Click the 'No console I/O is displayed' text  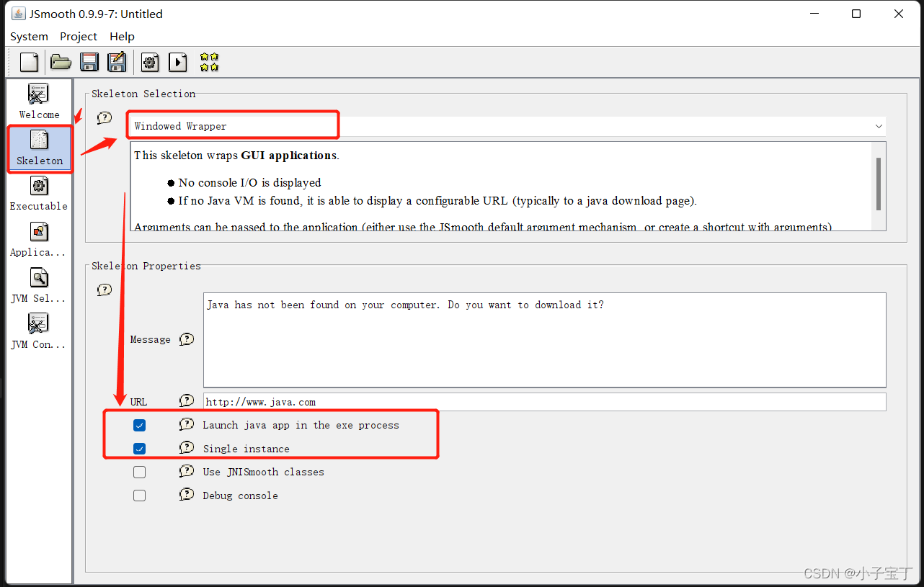point(249,183)
